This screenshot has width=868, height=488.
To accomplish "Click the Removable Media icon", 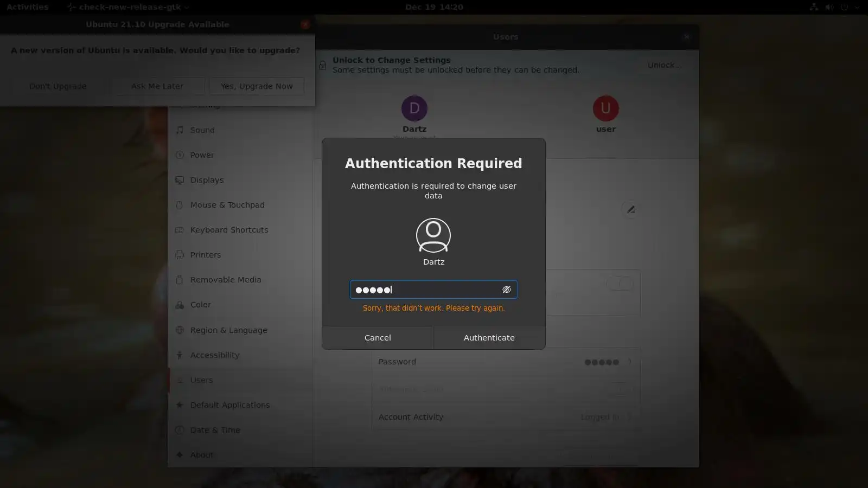I will tap(180, 280).
